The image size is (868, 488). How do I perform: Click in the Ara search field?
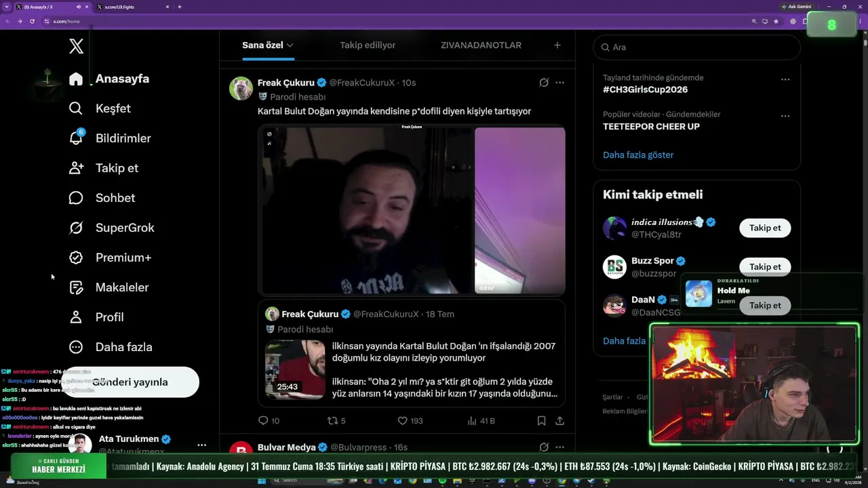tap(696, 47)
